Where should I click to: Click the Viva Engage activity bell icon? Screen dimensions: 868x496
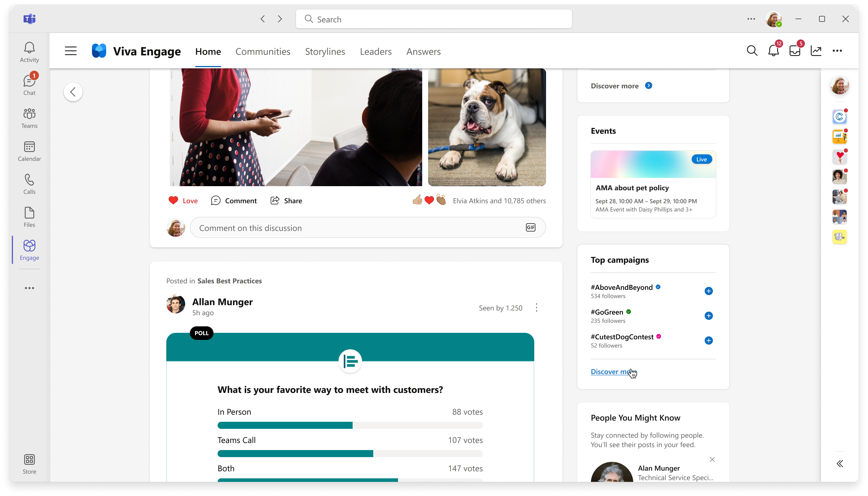click(x=774, y=51)
